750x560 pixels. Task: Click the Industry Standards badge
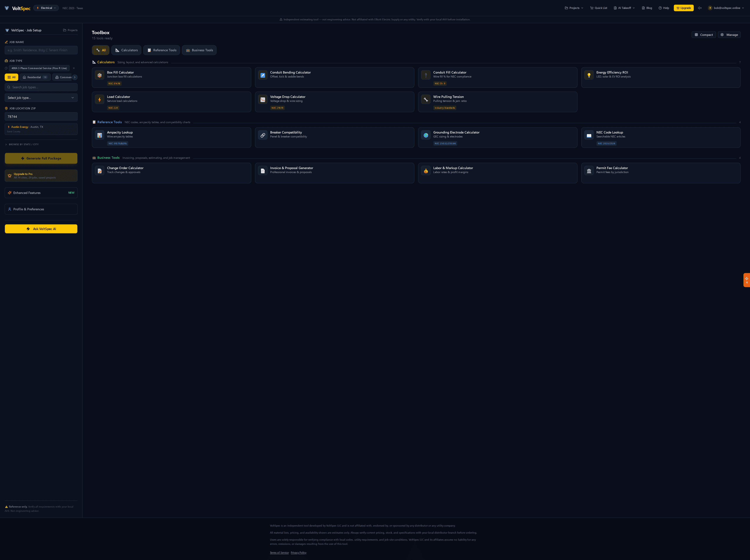[x=445, y=108]
